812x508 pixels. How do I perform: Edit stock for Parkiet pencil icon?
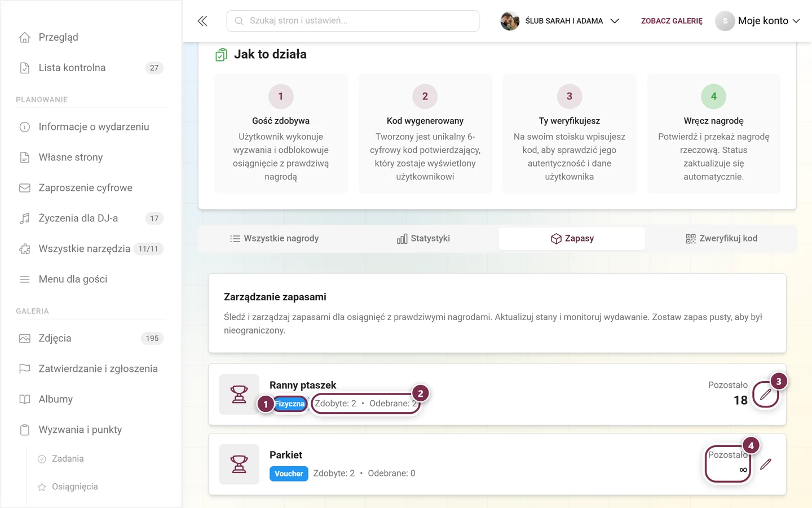click(x=765, y=465)
